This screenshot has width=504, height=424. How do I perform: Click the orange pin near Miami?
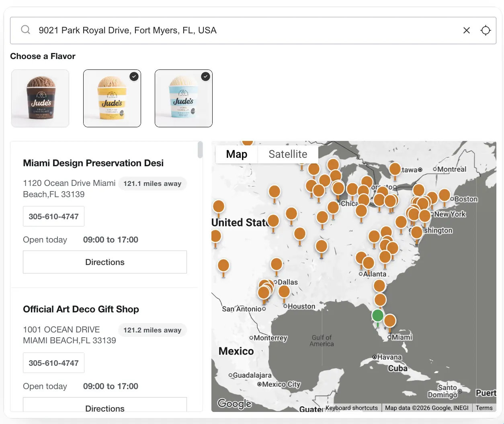click(390, 321)
